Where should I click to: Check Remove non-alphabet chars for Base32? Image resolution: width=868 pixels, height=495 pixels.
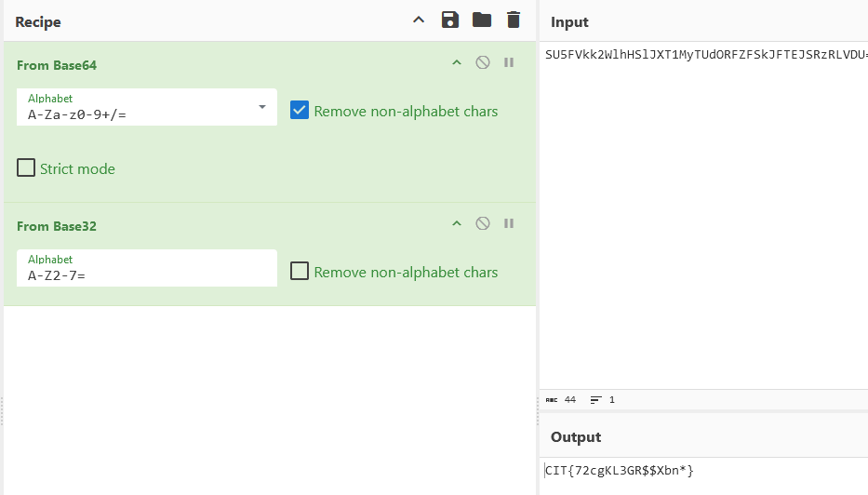pyautogui.click(x=300, y=272)
